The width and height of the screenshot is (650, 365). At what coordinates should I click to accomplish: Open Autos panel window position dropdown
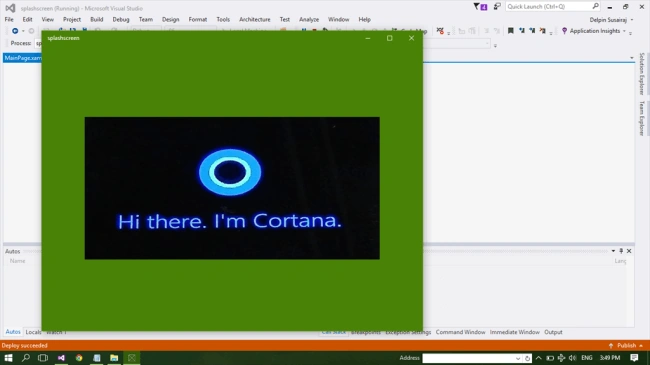[x=613, y=251]
